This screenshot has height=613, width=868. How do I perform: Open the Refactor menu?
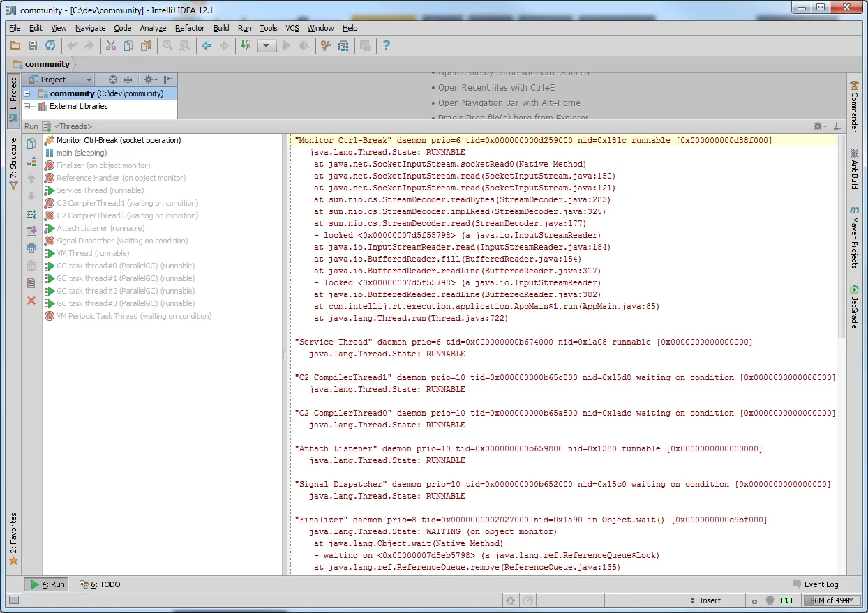click(190, 28)
